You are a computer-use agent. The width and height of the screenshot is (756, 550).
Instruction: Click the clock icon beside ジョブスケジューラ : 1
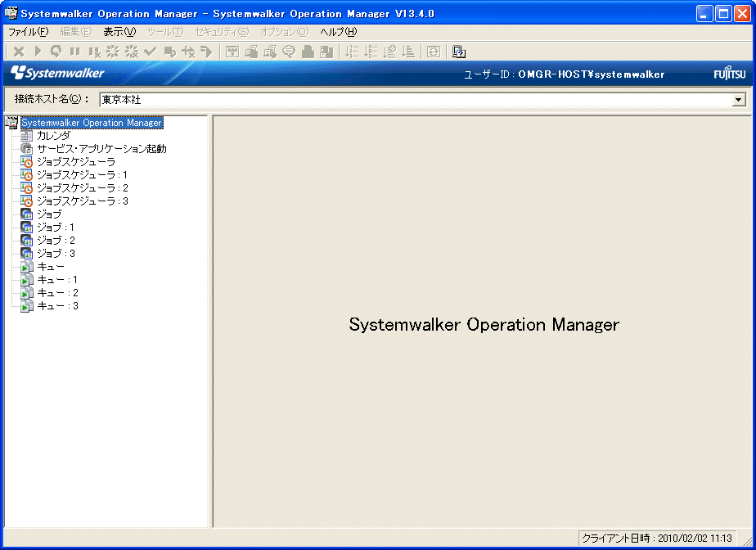26,175
